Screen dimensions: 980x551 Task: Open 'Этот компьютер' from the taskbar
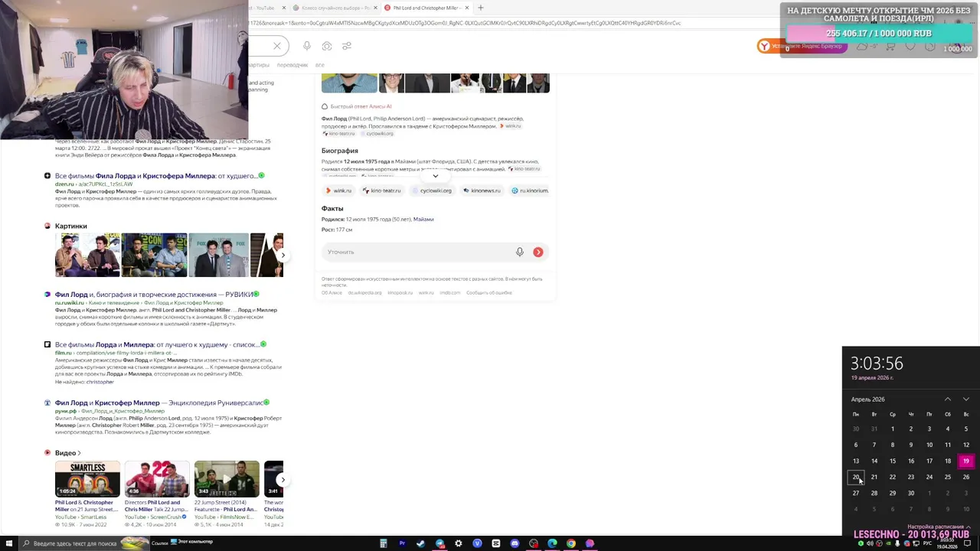[192, 542]
